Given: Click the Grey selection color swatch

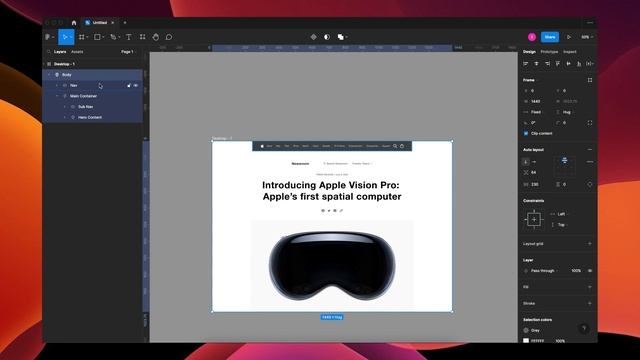Looking at the screenshot, I should [x=526, y=330].
